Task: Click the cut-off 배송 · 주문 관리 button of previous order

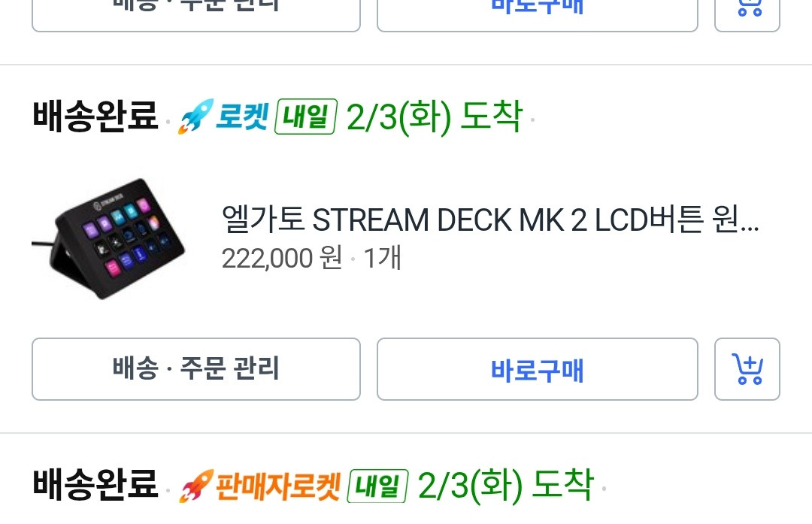Action: point(195,14)
